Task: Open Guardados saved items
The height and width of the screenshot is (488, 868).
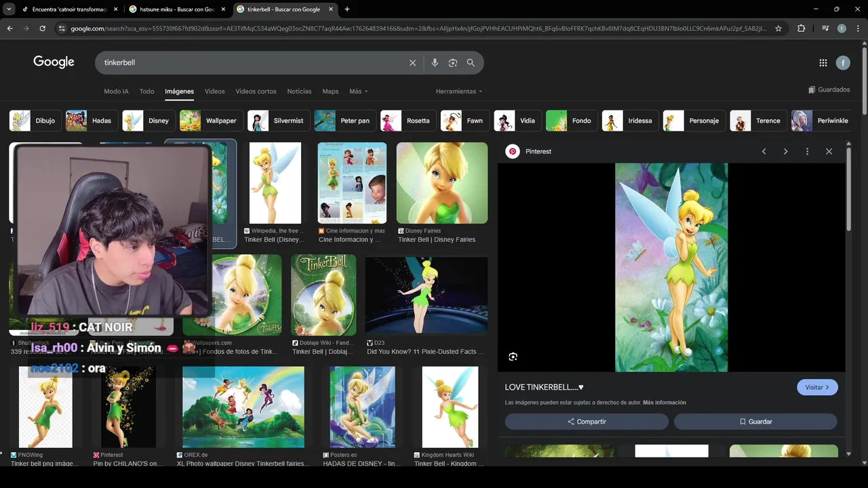Action: point(829,89)
